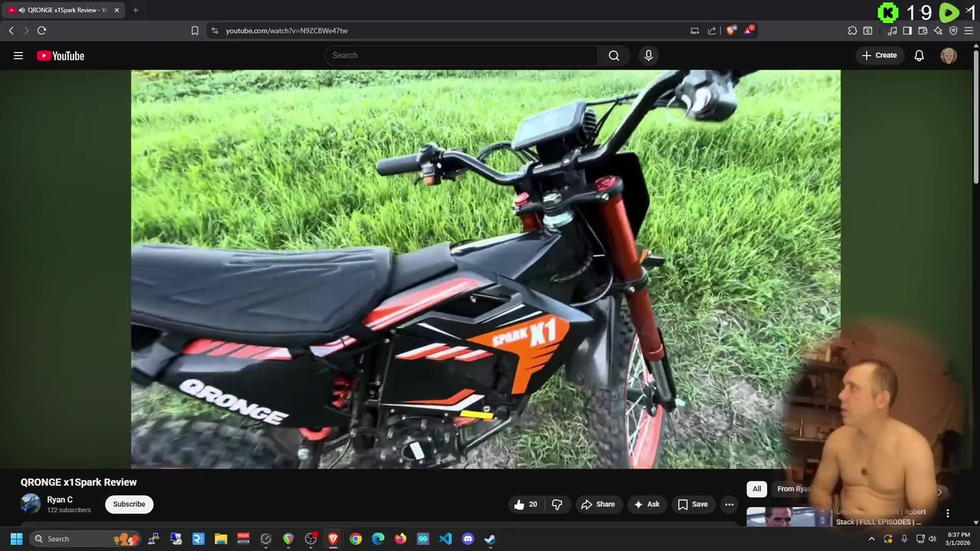This screenshot has height=551, width=980.
Task: Open the playlist music note icon
Action: [x=892, y=31]
